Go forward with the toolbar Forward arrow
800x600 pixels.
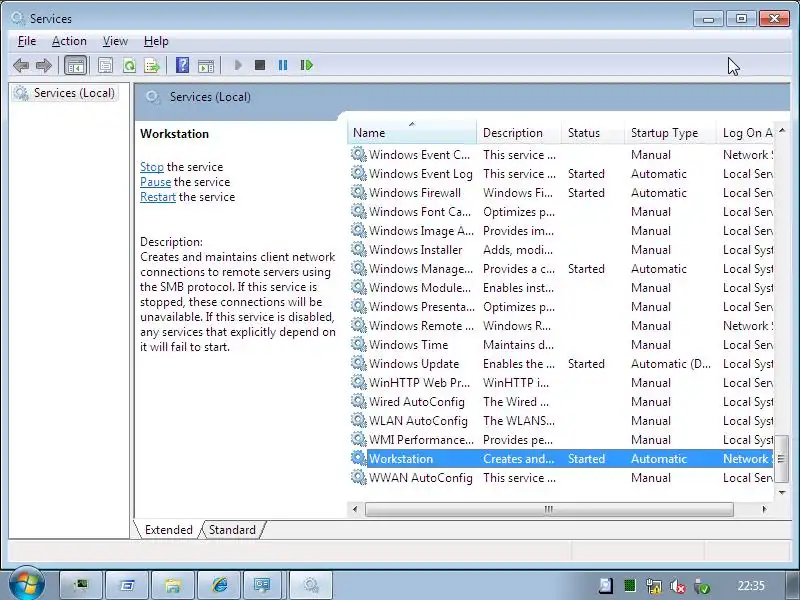[44, 65]
